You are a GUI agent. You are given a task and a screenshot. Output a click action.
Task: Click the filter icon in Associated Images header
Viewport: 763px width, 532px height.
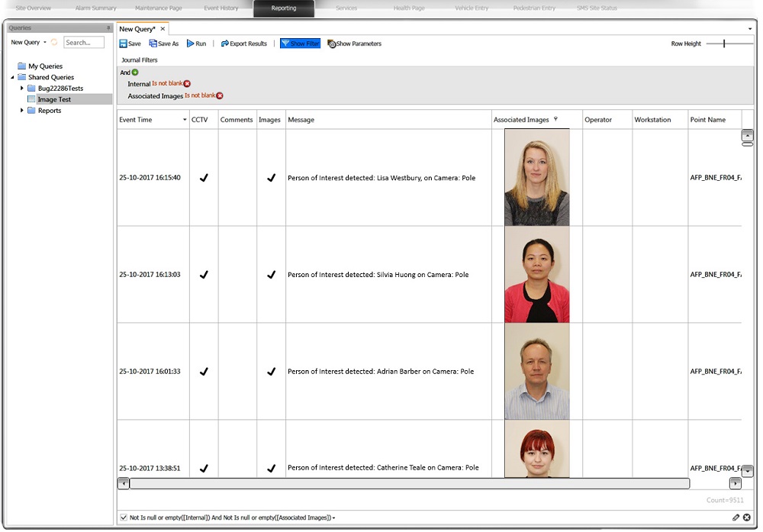coord(555,119)
